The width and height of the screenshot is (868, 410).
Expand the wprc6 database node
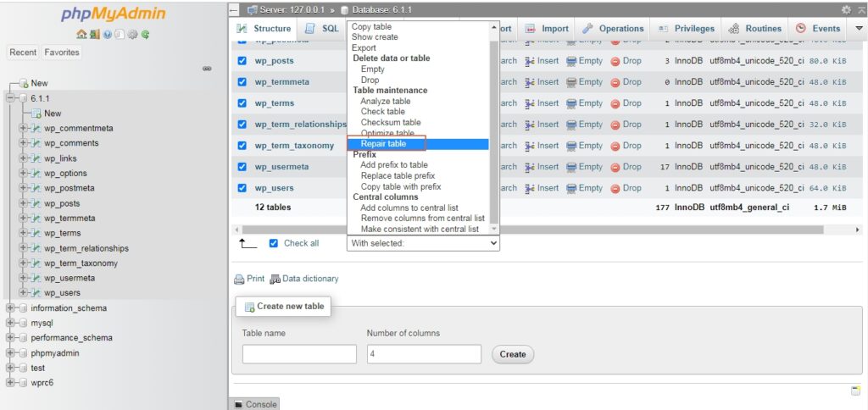click(x=10, y=383)
